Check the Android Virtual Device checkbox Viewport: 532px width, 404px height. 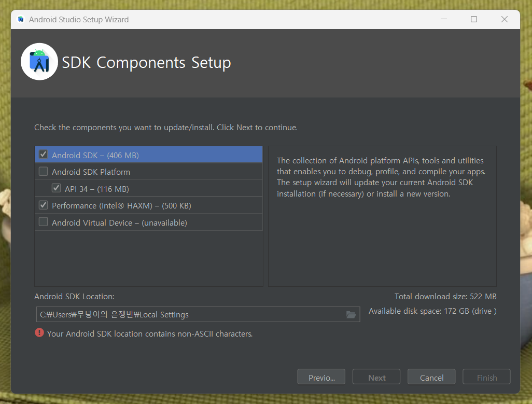pos(44,222)
